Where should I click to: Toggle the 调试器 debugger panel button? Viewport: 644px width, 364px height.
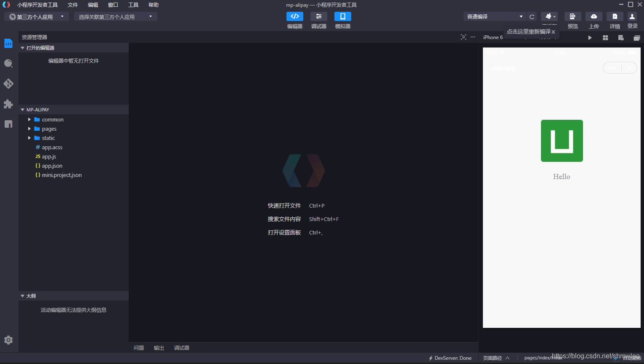click(319, 16)
